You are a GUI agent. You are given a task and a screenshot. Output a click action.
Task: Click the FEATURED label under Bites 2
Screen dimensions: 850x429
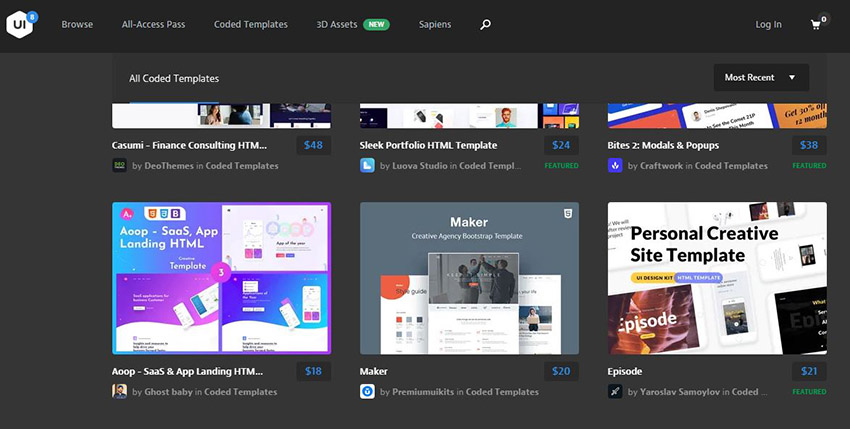[x=809, y=166]
